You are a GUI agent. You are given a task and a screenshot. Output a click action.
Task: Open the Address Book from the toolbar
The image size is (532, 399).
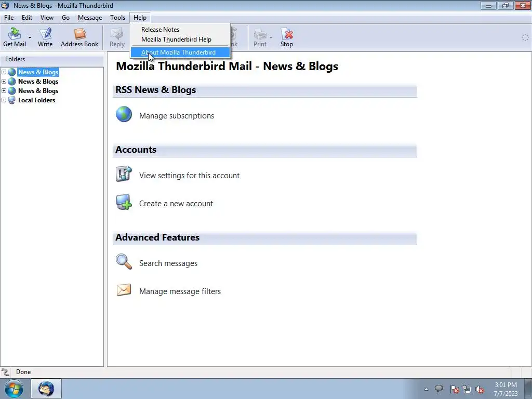click(x=79, y=37)
